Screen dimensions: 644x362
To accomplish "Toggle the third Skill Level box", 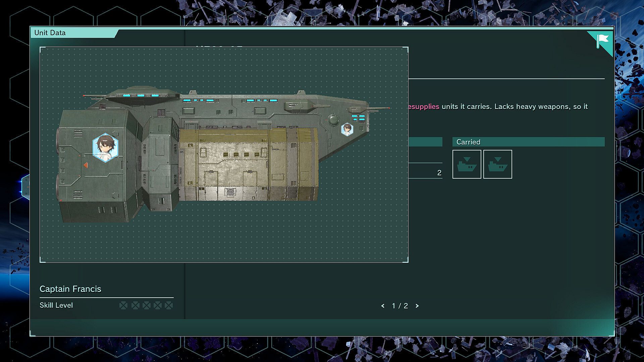I will 147,305.
